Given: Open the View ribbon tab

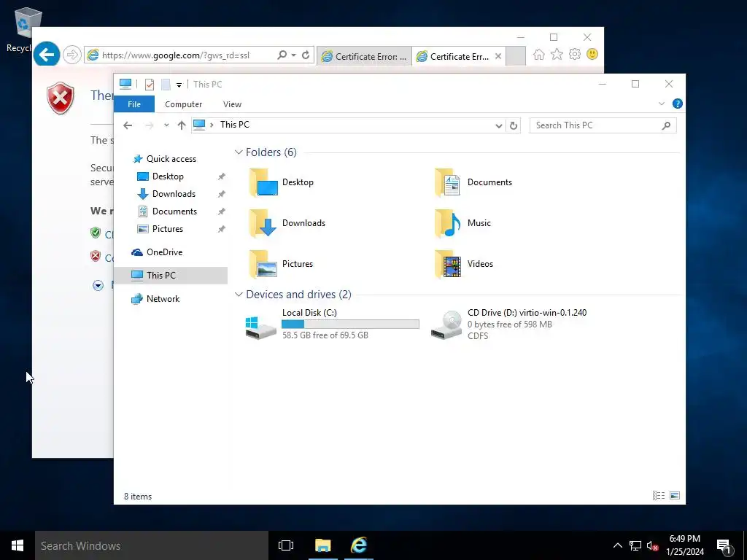Looking at the screenshot, I should click(x=232, y=104).
